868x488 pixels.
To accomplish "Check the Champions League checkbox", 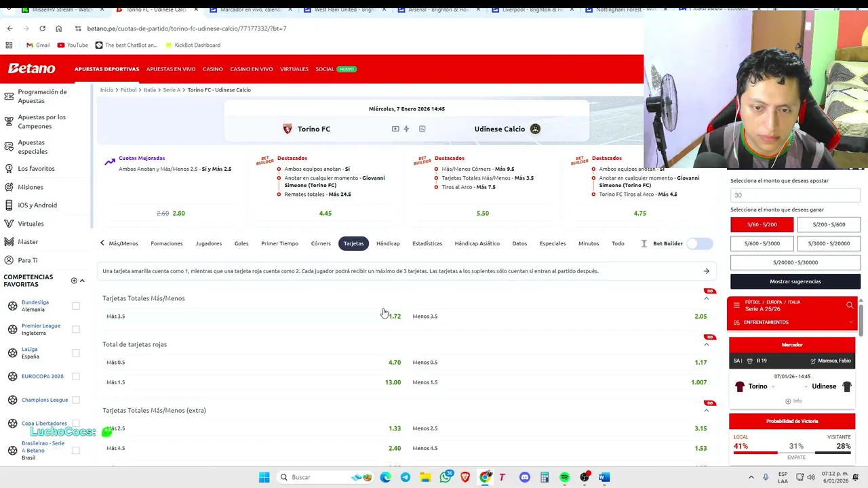I will coord(76,400).
